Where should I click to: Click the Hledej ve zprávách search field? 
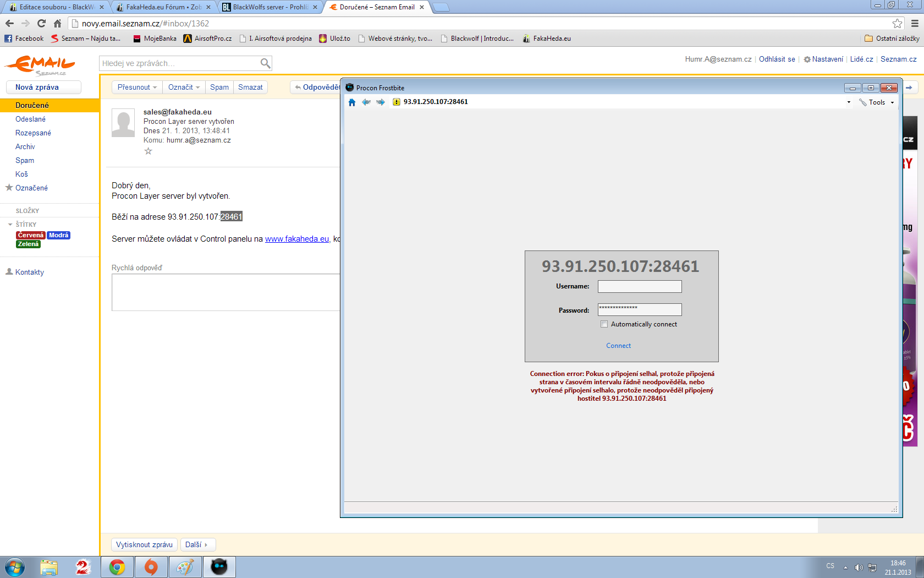click(x=179, y=63)
